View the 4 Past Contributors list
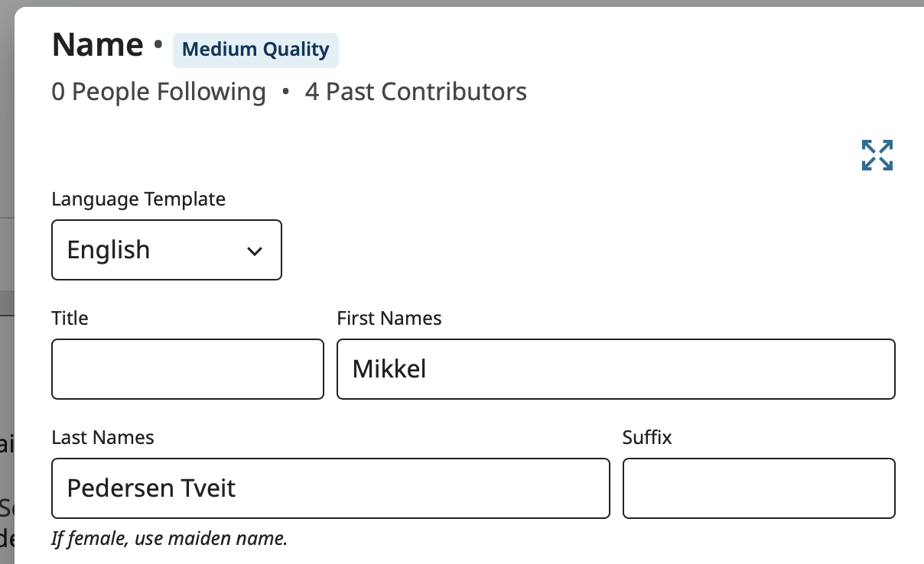The height and width of the screenshot is (564, 924). (415, 92)
